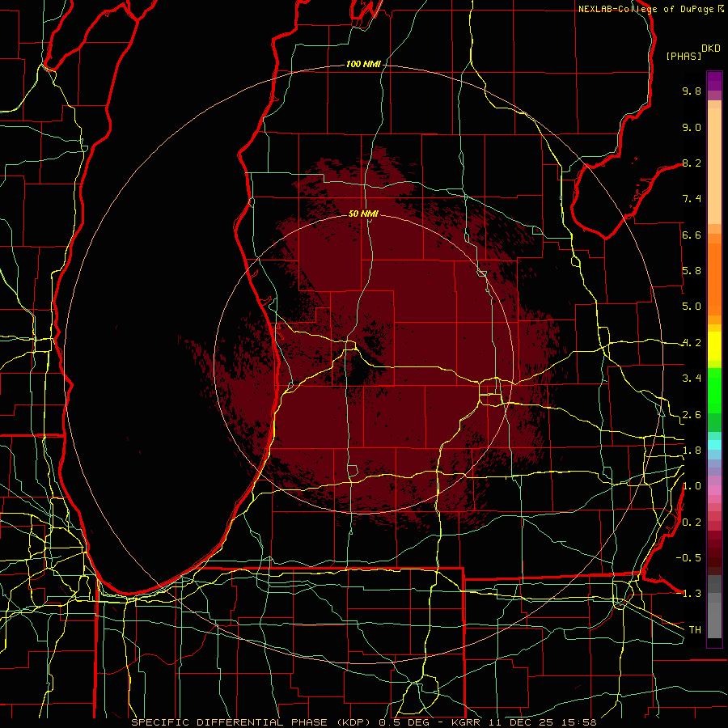Image resolution: width=728 pixels, height=728 pixels.
Task: Click the SPECIFIC DIFFERENTIAL PHASE (KDP) caption
Action: (252, 722)
